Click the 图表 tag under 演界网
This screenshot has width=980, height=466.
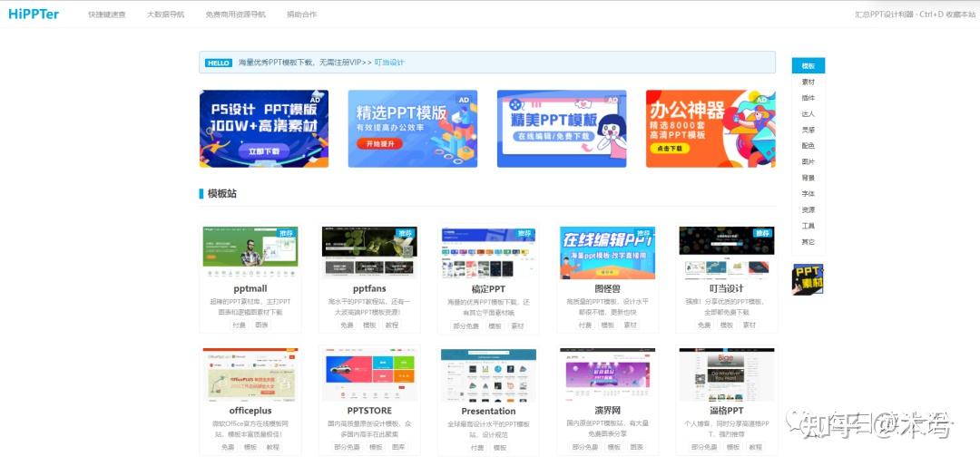pos(636,447)
